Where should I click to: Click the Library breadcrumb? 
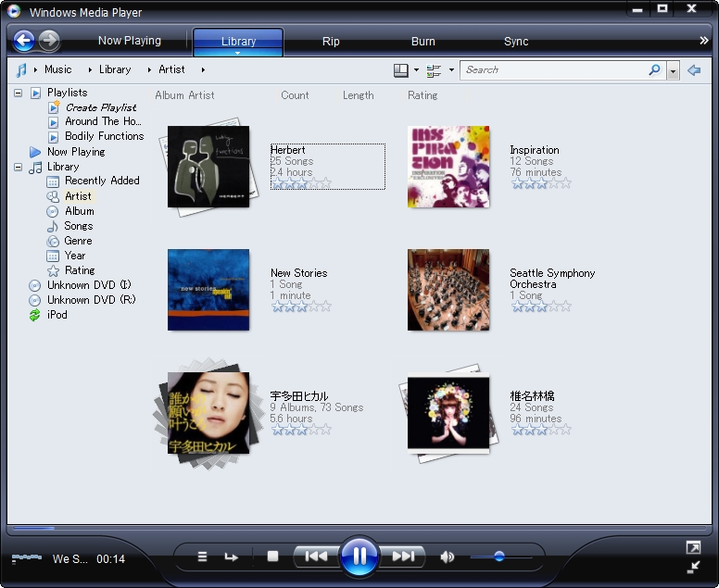pyautogui.click(x=115, y=69)
